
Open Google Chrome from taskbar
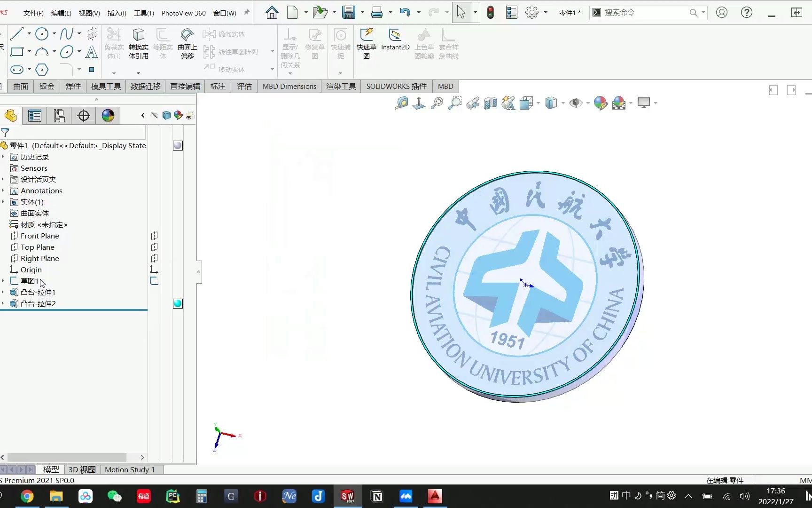27,496
